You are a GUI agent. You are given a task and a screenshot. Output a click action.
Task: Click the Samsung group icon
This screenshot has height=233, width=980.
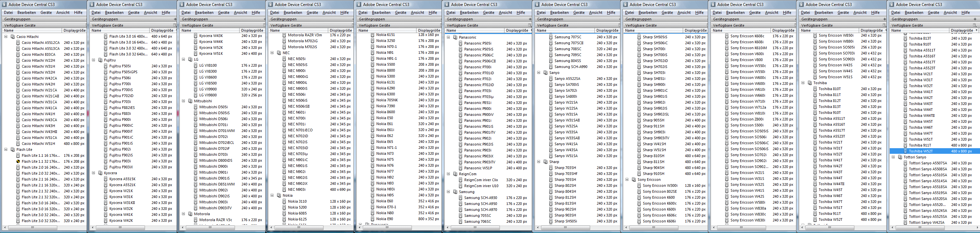455,192
